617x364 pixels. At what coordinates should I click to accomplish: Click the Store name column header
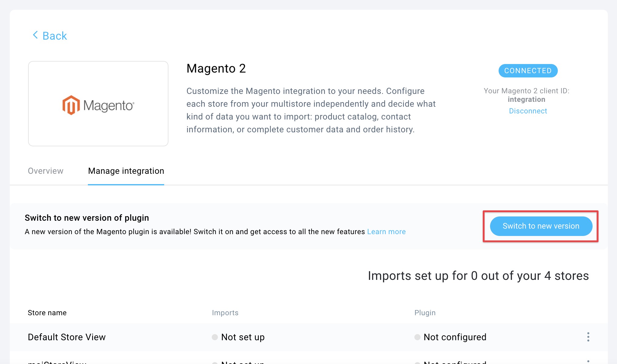[47, 313]
